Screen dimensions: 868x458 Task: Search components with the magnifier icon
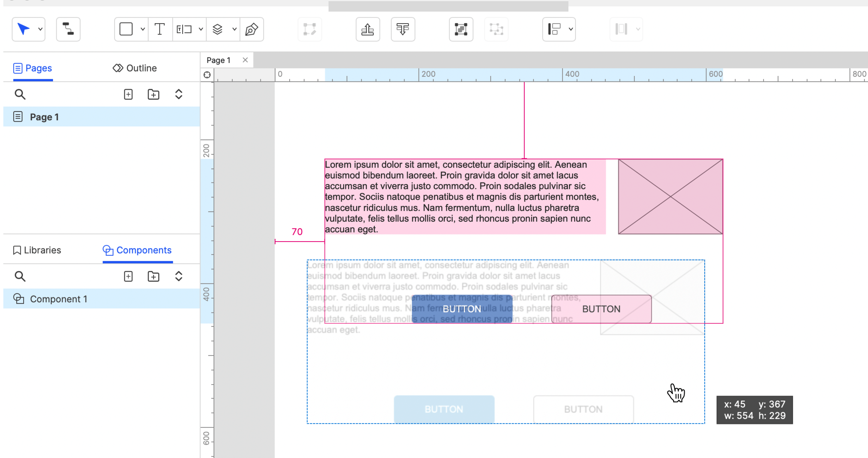tap(20, 277)
